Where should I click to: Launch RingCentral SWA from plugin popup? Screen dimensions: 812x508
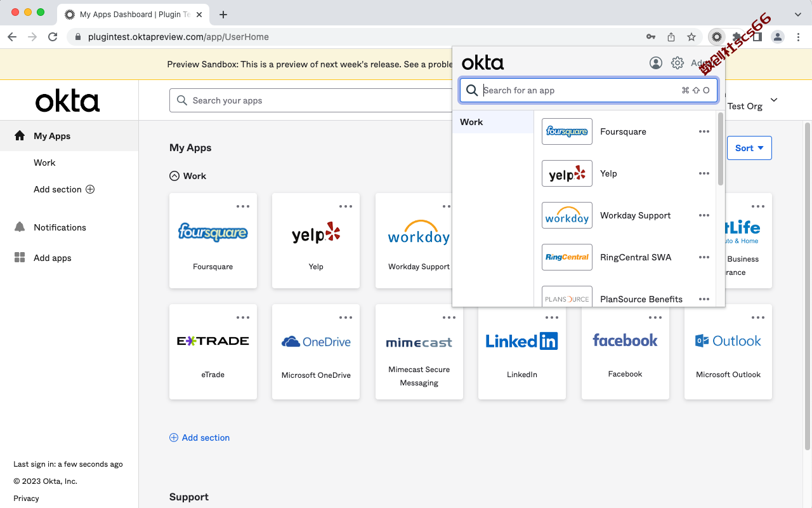point(625,257)
